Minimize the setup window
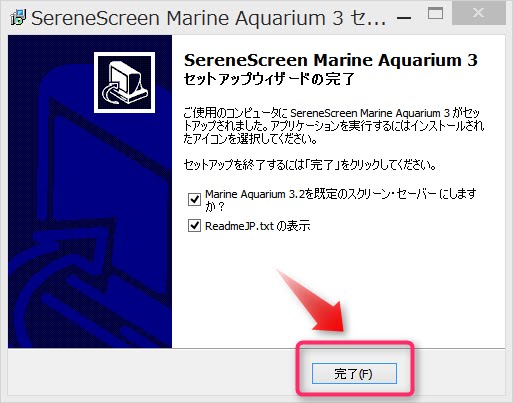This screenshot has width=513, height=403. tap(404, 17)
